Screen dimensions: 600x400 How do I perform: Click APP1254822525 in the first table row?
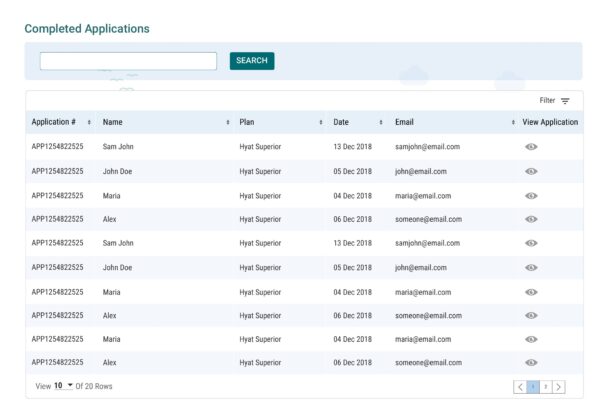pos(57,147)
